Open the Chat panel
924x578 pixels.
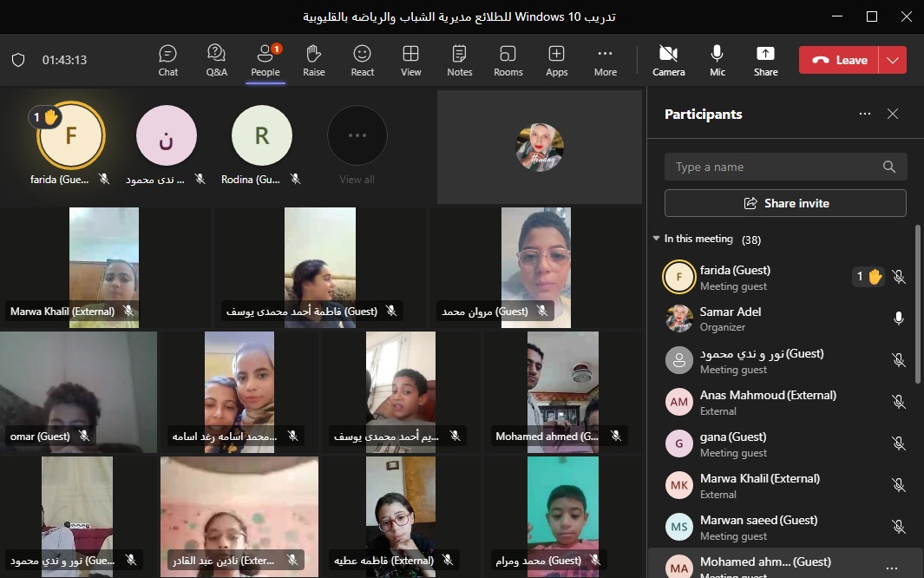point(168,60)
